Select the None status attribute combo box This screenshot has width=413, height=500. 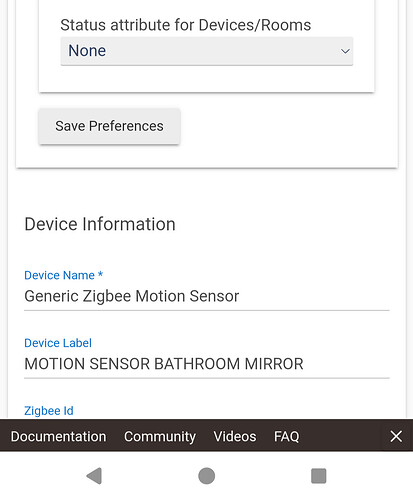pyautogui.click(x=207, y=51)
